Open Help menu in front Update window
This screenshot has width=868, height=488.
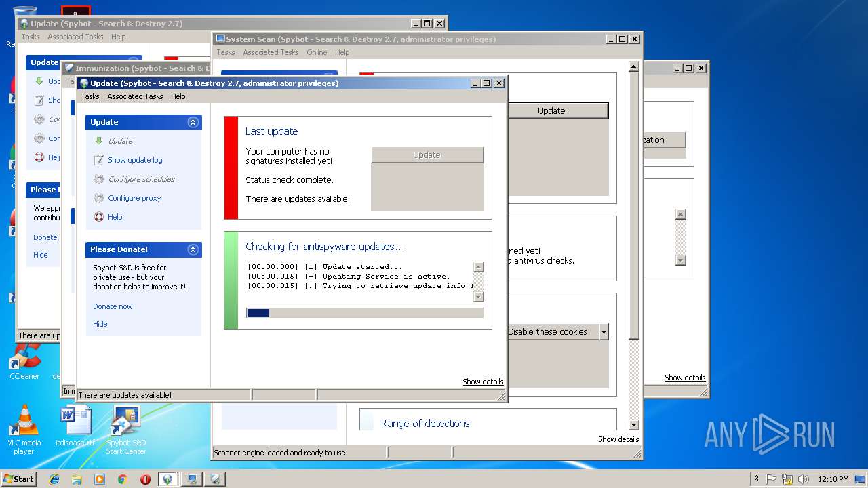coord(178,96)
